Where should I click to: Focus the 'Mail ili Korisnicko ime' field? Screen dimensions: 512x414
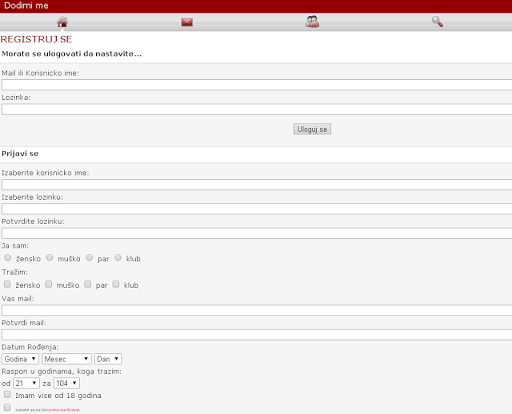click(257, 85)
